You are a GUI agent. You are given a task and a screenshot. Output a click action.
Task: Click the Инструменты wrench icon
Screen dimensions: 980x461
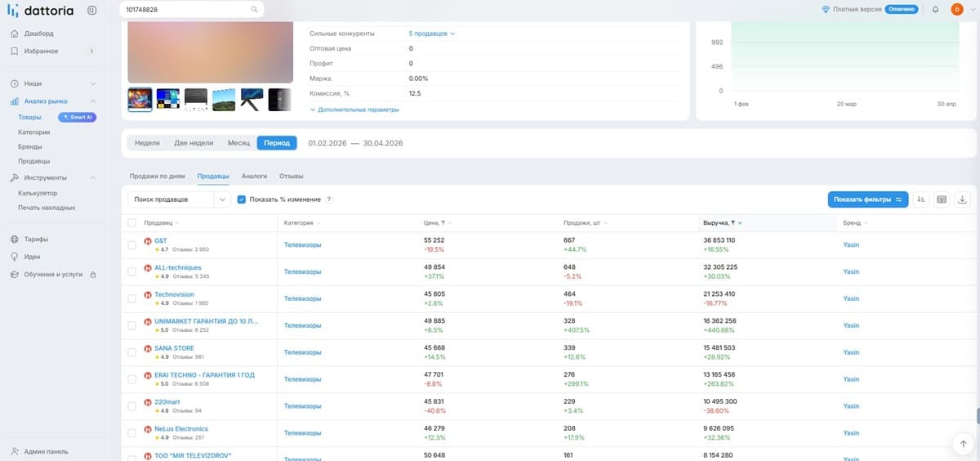point(15,177)
